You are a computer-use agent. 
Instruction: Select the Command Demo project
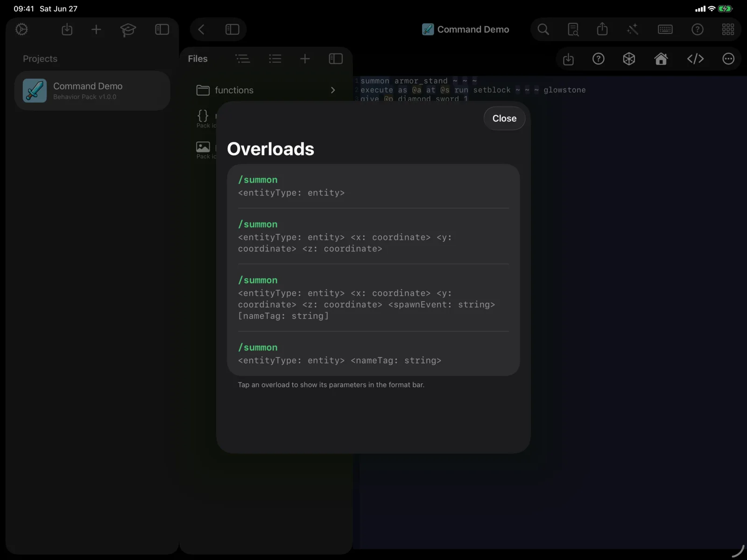(92, 91)
